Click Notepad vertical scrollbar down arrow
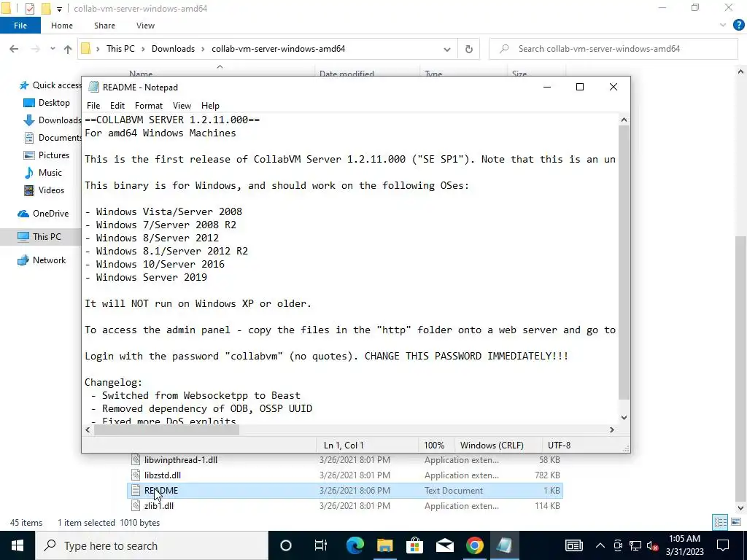747x560 pixels. coord(624,418)
